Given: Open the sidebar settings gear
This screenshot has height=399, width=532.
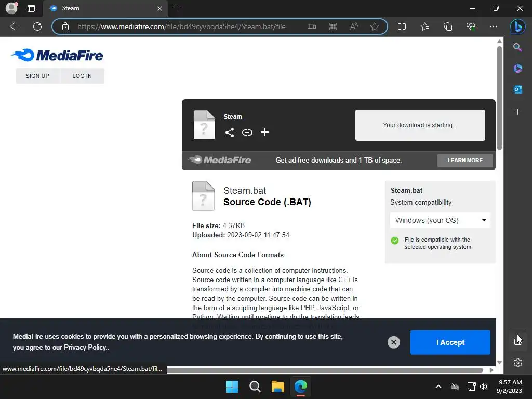Looking at the screenshot, I should pyautogui.click(x=518, y=363).
